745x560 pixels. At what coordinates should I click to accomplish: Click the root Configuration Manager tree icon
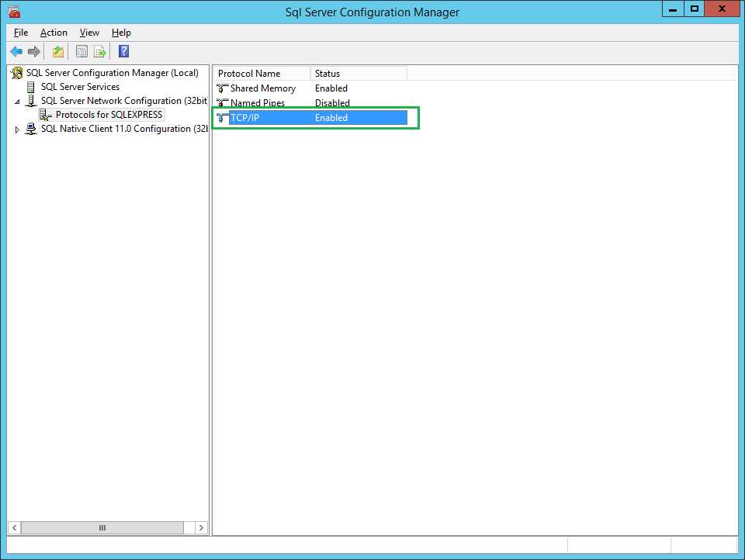17,73
